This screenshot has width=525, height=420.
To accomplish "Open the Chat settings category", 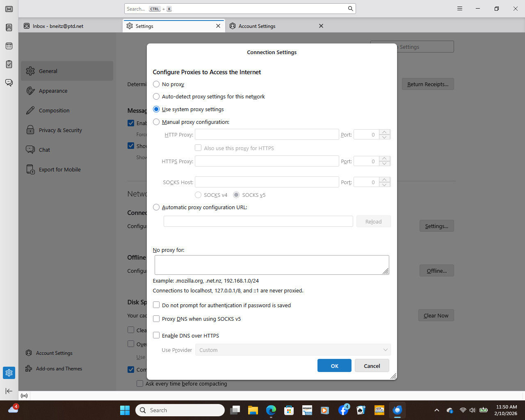I will pyautogui.click(x=67, y=150).
